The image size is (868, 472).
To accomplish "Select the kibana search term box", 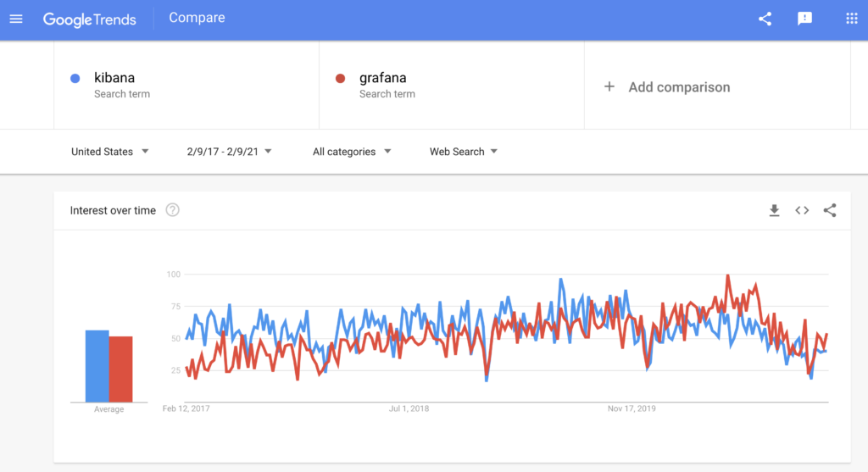I will point(186,86).
